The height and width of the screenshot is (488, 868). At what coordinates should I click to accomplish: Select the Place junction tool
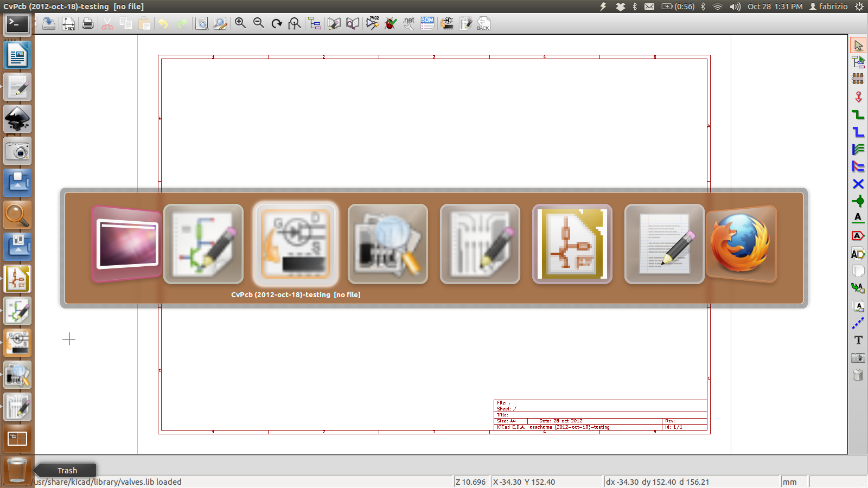(x=858, y=201)
